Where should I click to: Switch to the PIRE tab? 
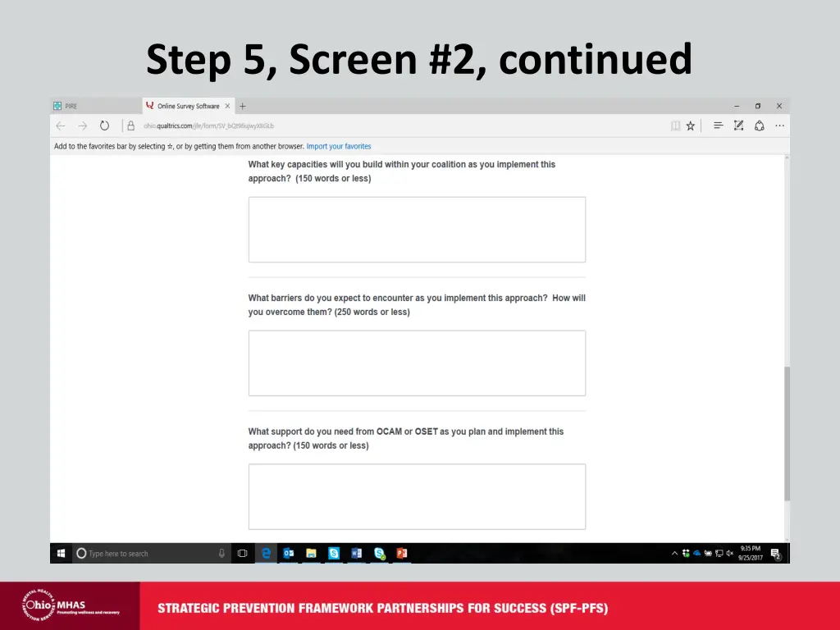pos(97,106)
